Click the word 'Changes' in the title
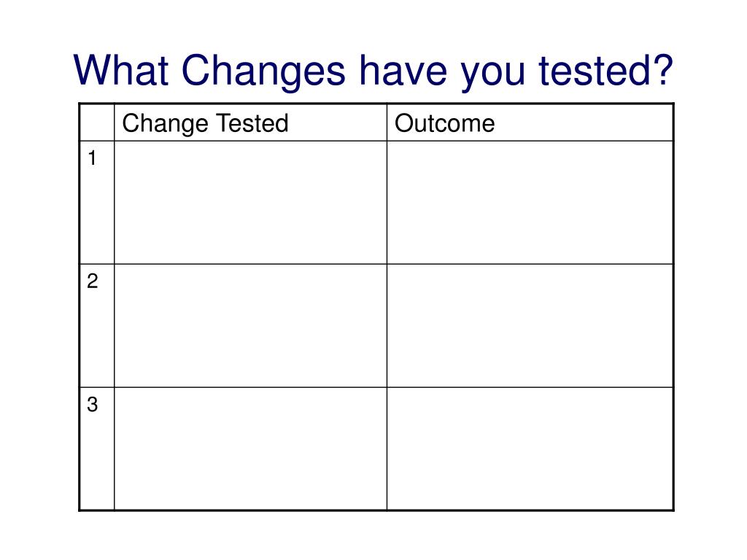 pyautogui.click(x=263, y=71)
